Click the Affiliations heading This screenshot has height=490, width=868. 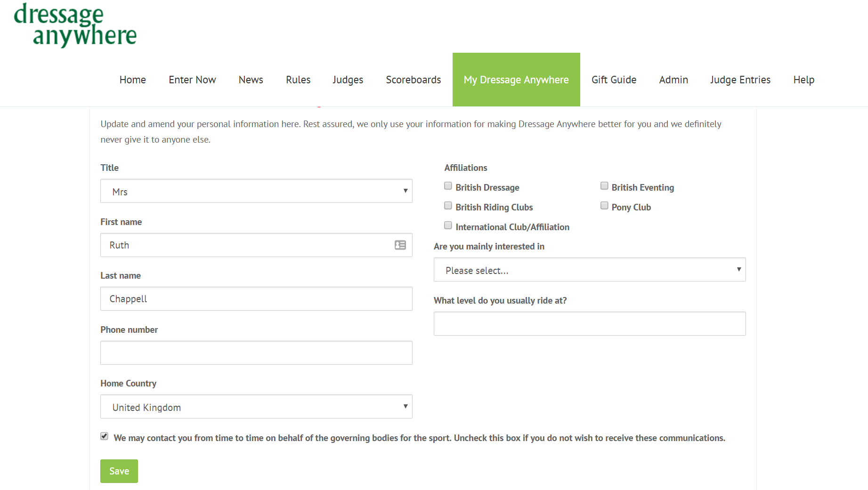click(x=466, y=168)
